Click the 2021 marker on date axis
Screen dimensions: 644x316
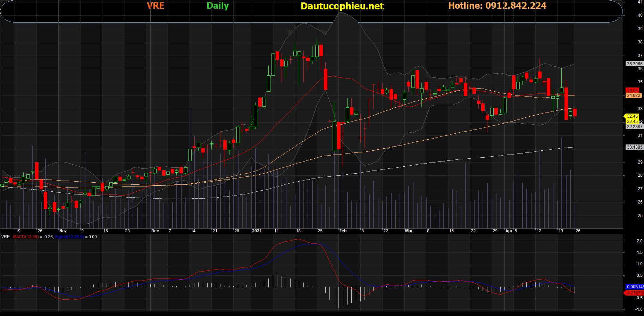click(x=257, y=231)
